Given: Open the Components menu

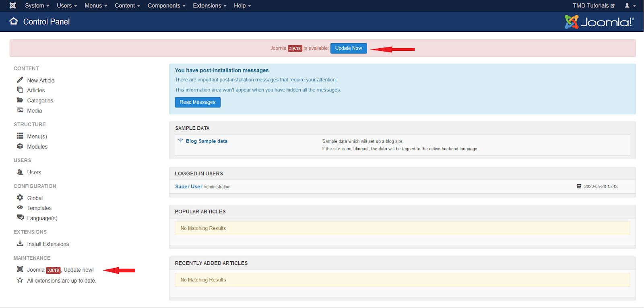Looking at the screenshot, I should 166,6.
